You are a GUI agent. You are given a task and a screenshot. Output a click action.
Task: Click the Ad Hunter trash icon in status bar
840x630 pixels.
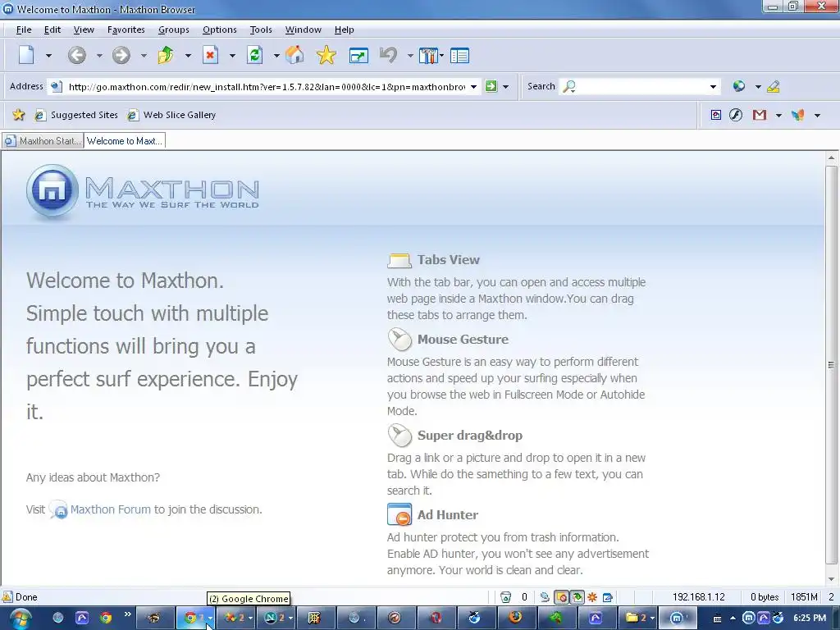[505, 597]
